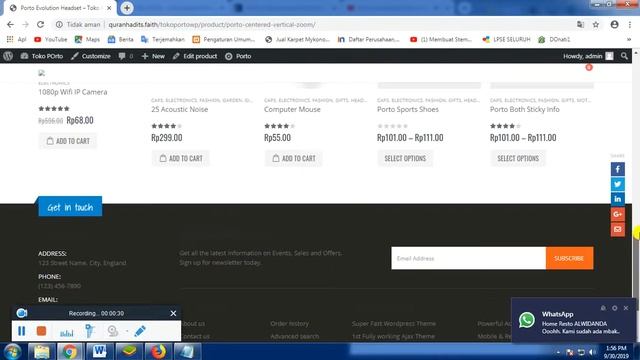
Task: Open Advanced search footer link
Action: tap(294, 336)
